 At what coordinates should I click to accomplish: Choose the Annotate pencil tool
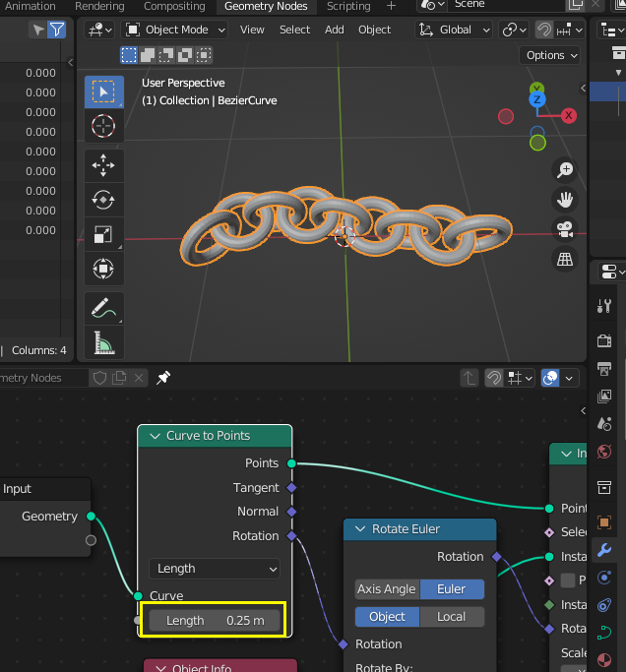[x=103, y=308]
